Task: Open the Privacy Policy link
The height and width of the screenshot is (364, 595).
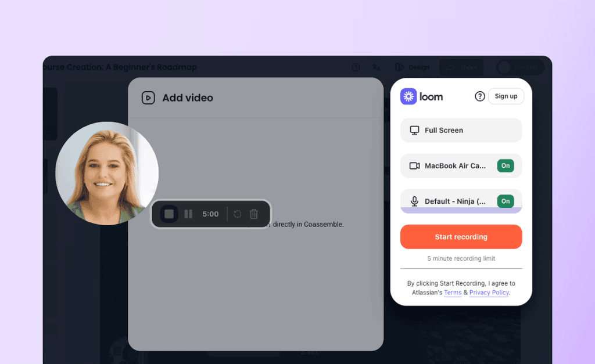Action: (x=489, y=293)
